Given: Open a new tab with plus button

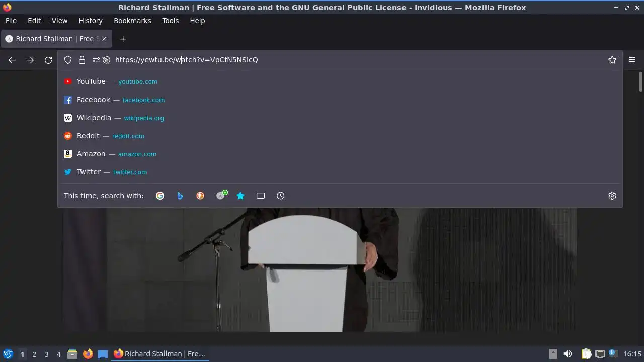Looking at the screenshot, I should (x=123, y=39).
